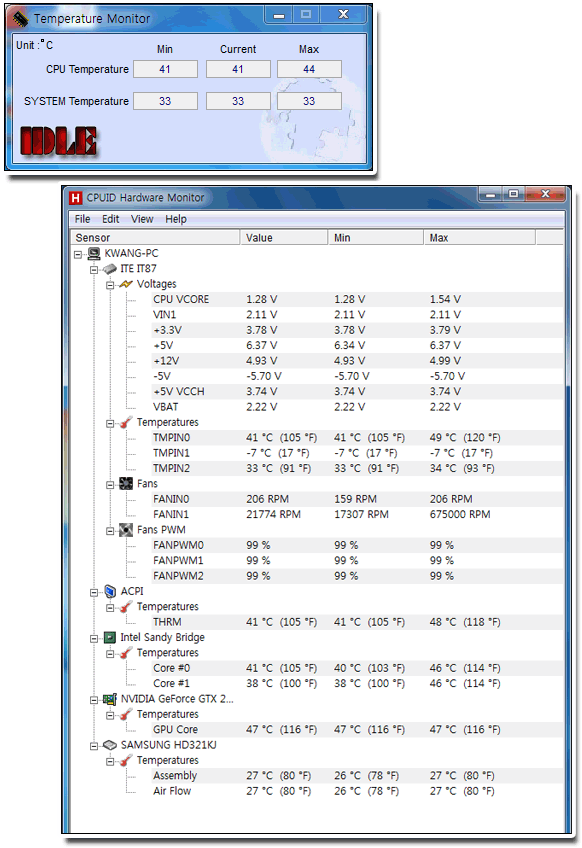Click the Max column header in Hardware Monitor
Image resolution: width=582 pixels, height=848 pixels.
pyautogui.click(x=479, y=237)
